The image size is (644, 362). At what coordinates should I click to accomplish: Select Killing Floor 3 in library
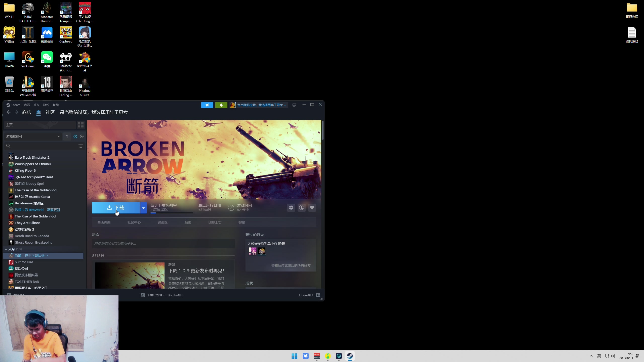[x=25, y=171]
